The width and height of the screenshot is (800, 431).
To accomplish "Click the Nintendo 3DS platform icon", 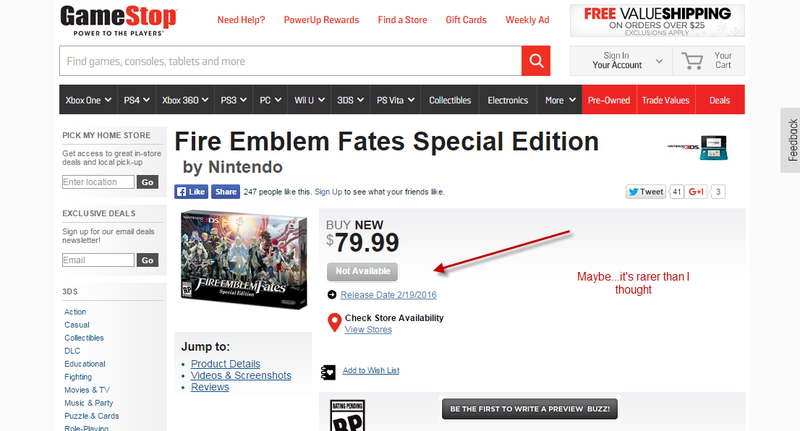I will pyautogui.click(x=698, y=147).
